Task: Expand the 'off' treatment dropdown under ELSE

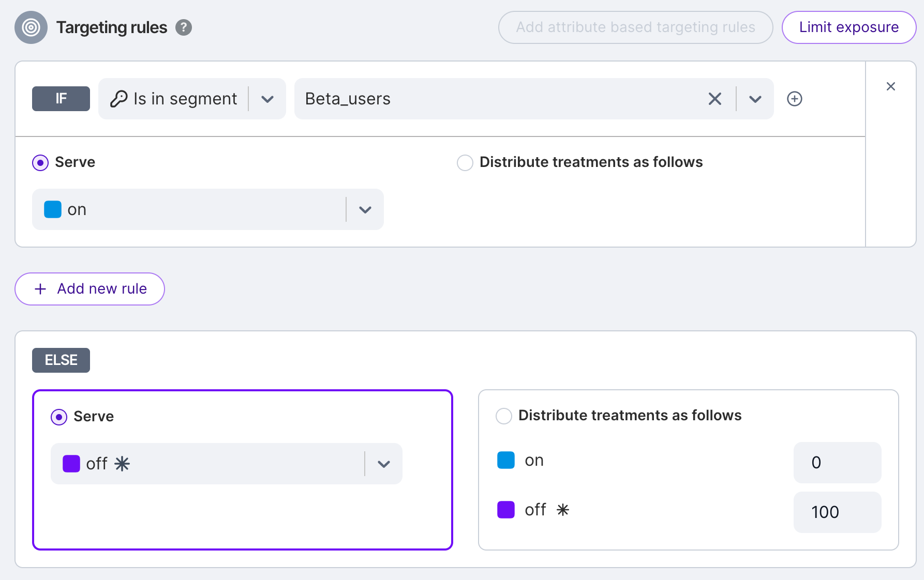Action: coord(383,464)
